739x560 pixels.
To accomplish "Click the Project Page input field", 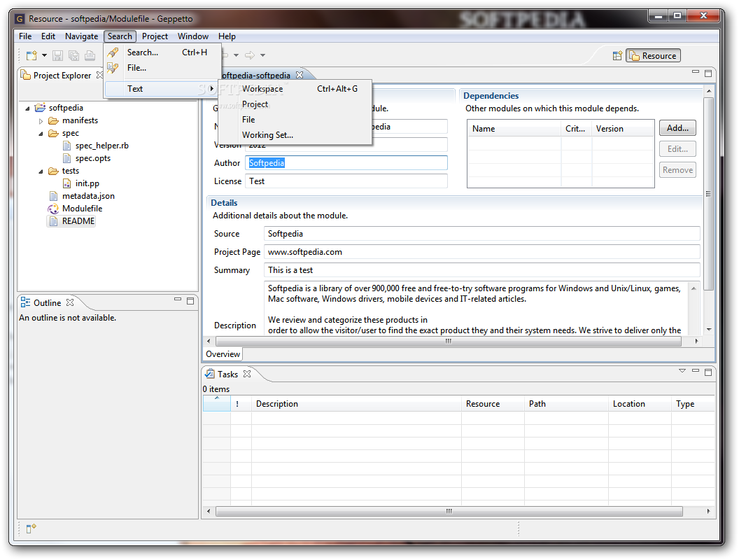I will tap(481, 252).
